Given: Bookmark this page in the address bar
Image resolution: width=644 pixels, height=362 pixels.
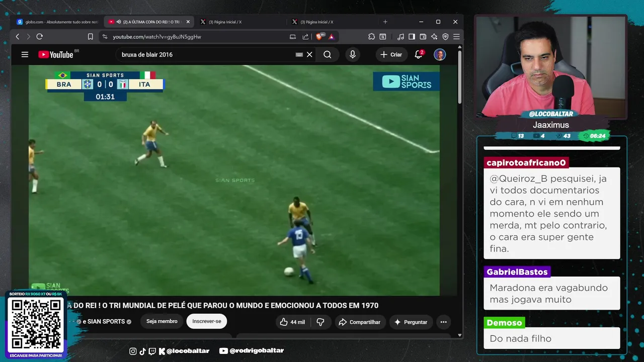Looking at the screenshot, I should [91, 37].
